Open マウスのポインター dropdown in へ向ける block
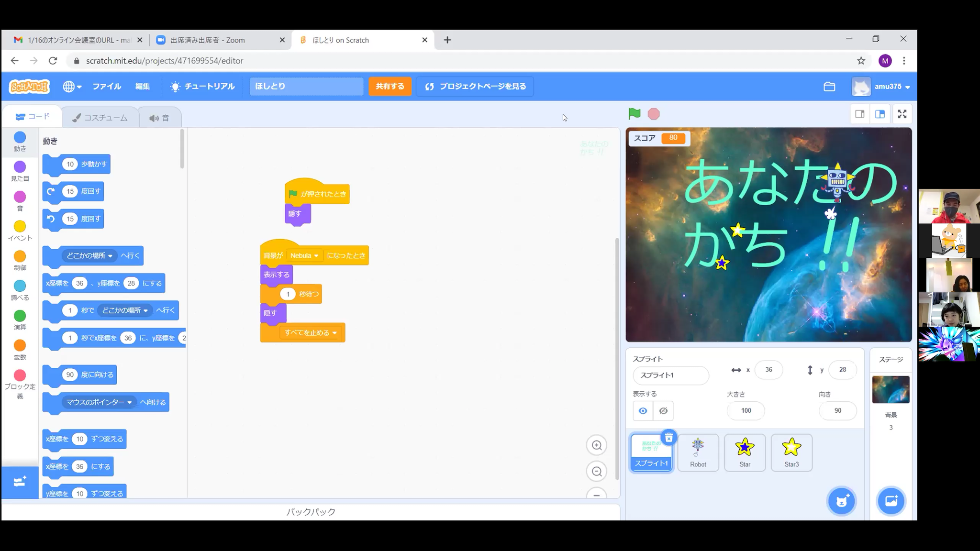Image resolution: width=980 pixels, height=551 pixels. point(99,402)
